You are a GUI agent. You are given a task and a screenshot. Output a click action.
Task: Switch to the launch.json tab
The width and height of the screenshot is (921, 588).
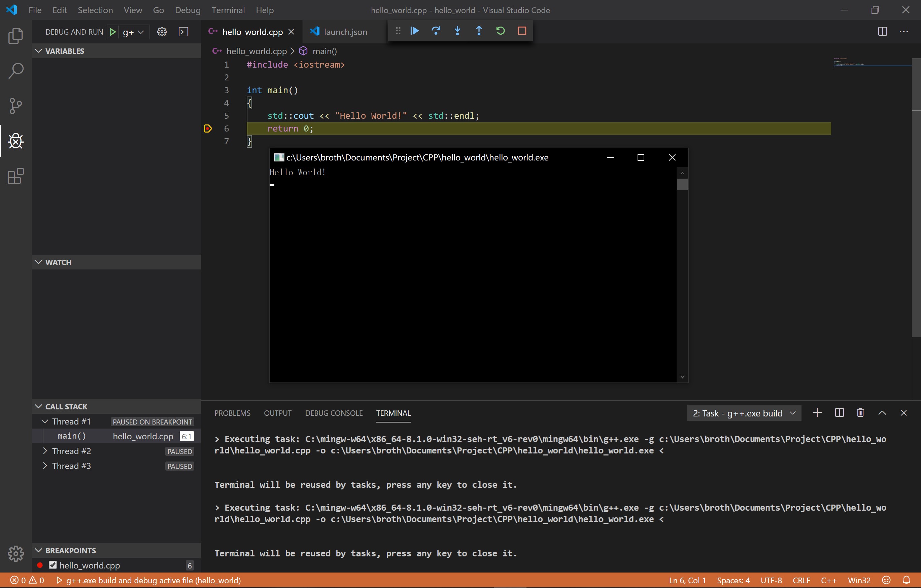tap(345, 32)
